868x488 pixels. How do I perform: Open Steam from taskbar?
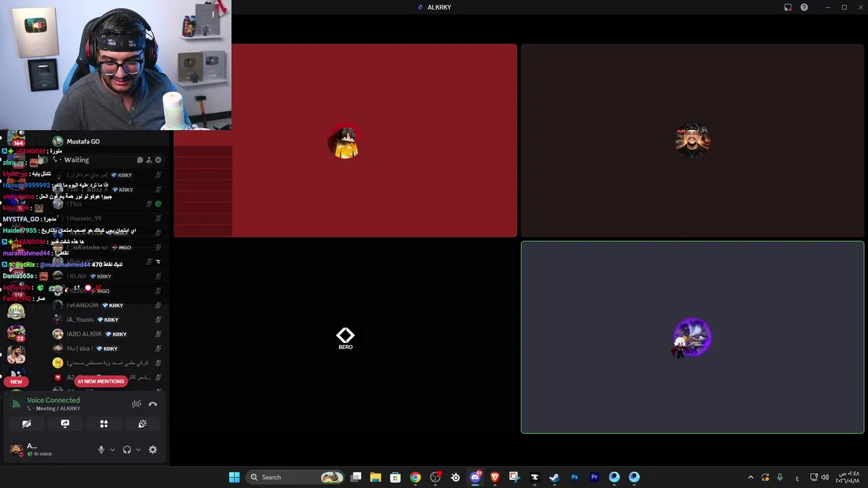click(x=554, y=477)
